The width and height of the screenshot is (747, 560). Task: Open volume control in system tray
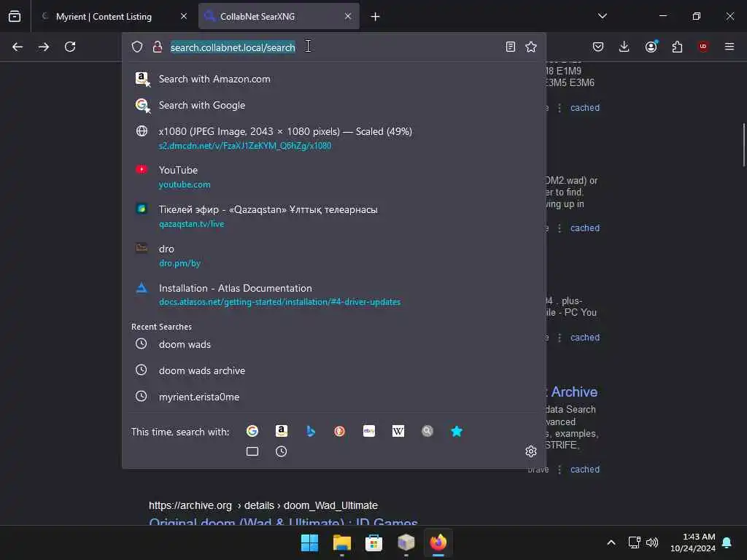coord(652,542)
